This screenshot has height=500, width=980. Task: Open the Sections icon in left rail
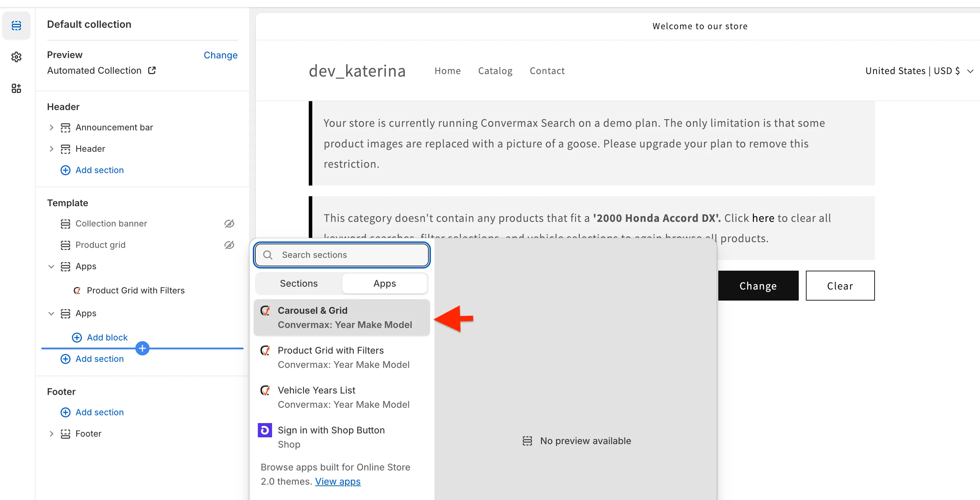click(x=16, y=26)
